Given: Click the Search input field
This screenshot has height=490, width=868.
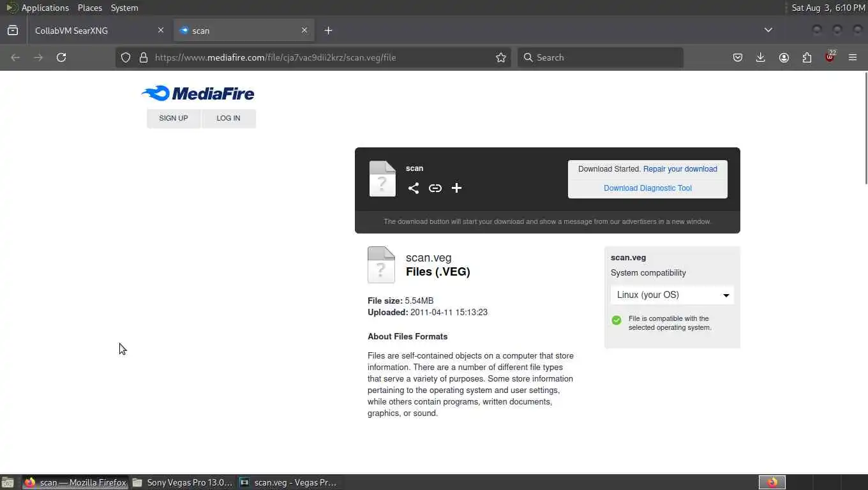Looking at the screenshot, I should click(600, 57).
